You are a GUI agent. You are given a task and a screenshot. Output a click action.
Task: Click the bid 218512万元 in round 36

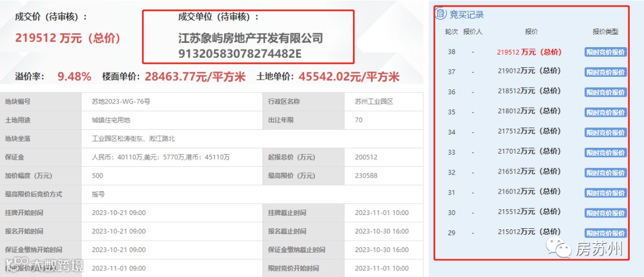tap(529, 92)
